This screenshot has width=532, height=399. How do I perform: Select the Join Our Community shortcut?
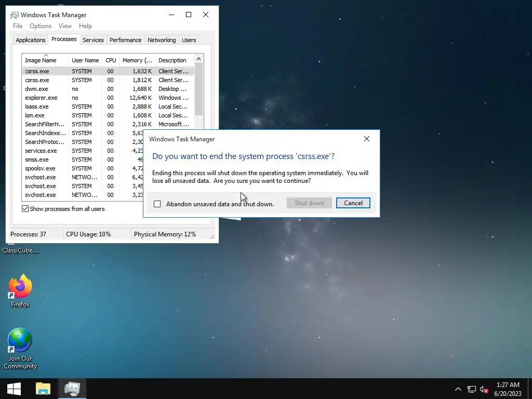click(20, 349)
